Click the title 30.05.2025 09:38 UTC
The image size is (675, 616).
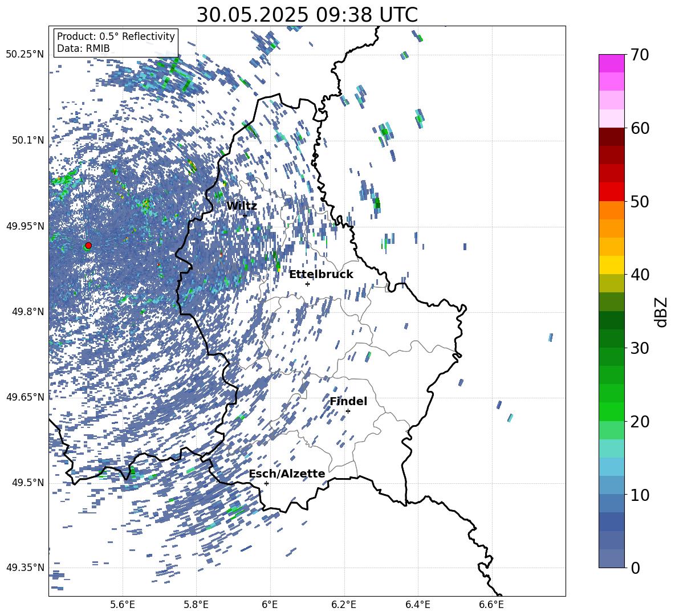[307, 15]
